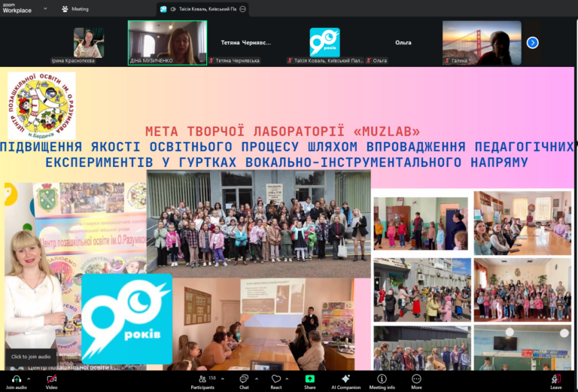The image size is (578, 392).
Task: Open the AI Companion sparkle icon
Action: coord(345,379)
